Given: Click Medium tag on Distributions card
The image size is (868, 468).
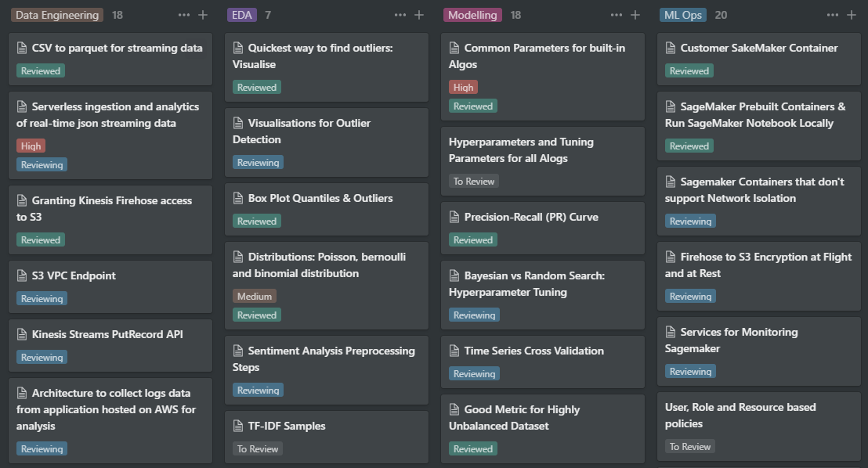Looking at the screenshot, I should (255, 296).
